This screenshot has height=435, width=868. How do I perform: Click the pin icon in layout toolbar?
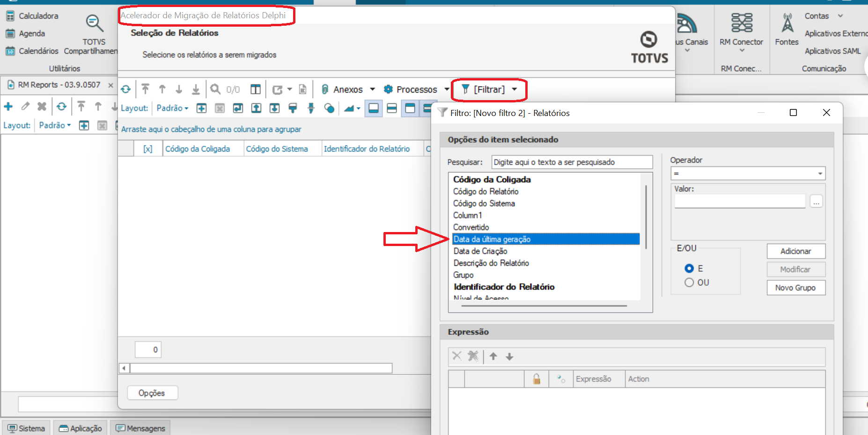311,108
